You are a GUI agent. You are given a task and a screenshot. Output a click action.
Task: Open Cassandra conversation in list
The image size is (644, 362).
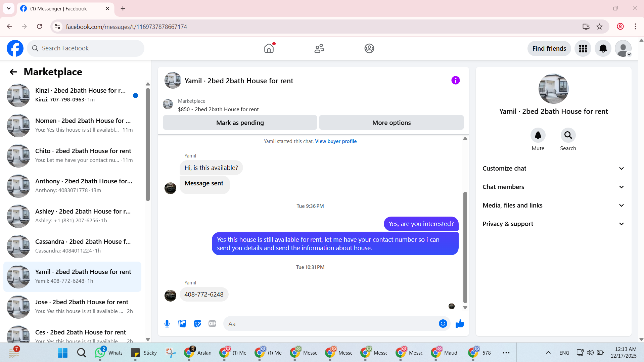tap(72, 246)
